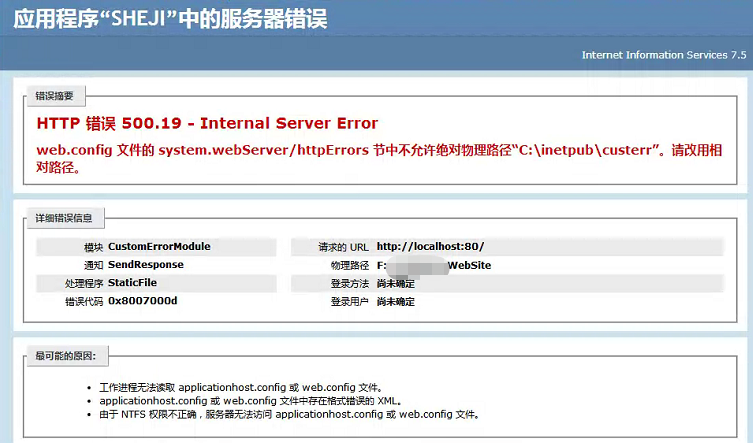
Task: Select the HTTP 错误 500.19 heading
Action: (x=207, y=123)
